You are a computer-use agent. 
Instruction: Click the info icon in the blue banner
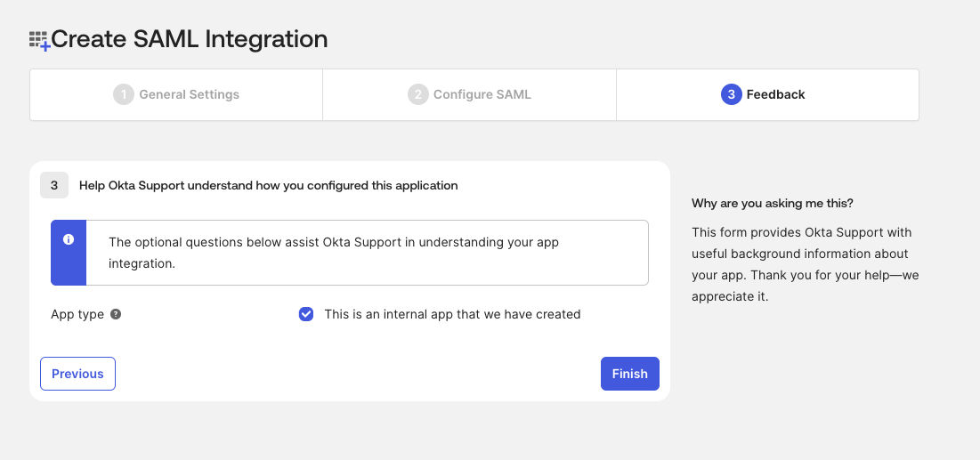[69, 240]
